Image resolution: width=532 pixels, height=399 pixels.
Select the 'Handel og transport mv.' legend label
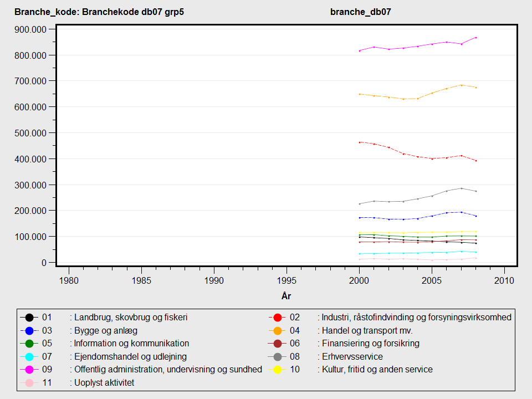pos(366,330)
